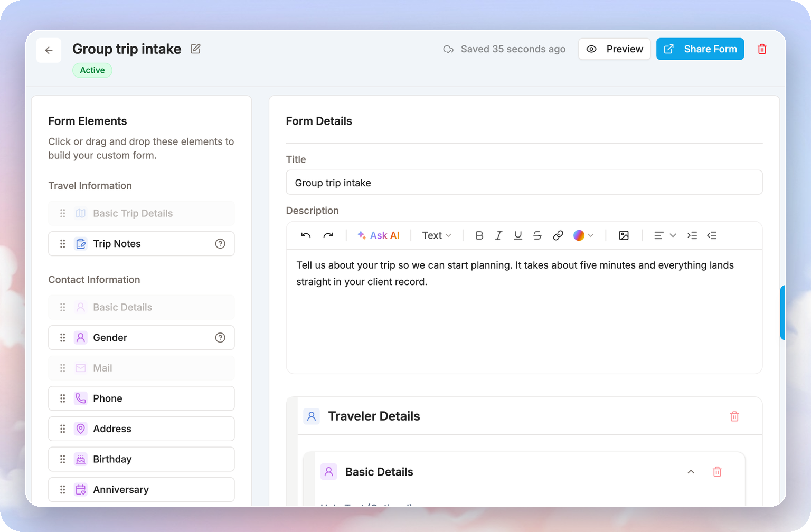Toggle italic formatting
Image resolution: width=811 pixels, height=532 pixels.
[498, 235]
